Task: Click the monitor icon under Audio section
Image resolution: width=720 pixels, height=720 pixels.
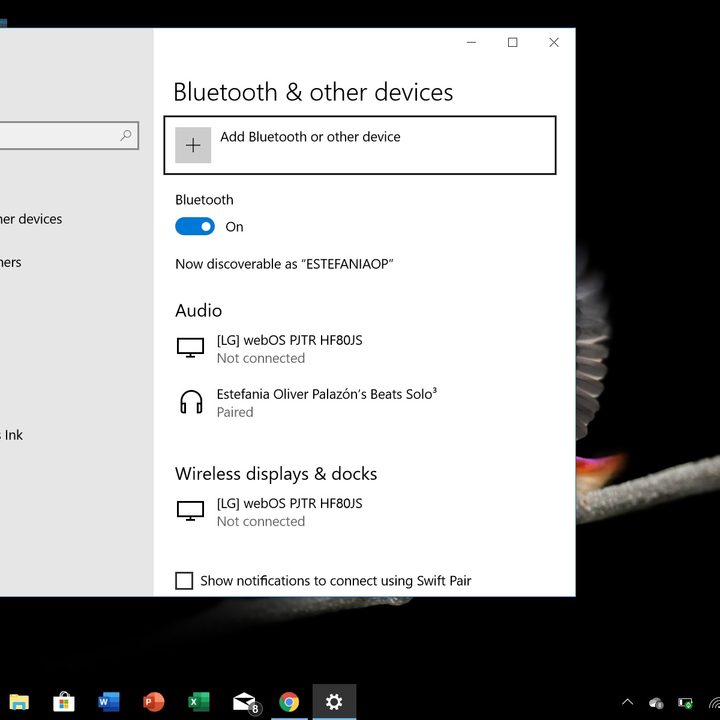Action: click(x=190, y=348)
